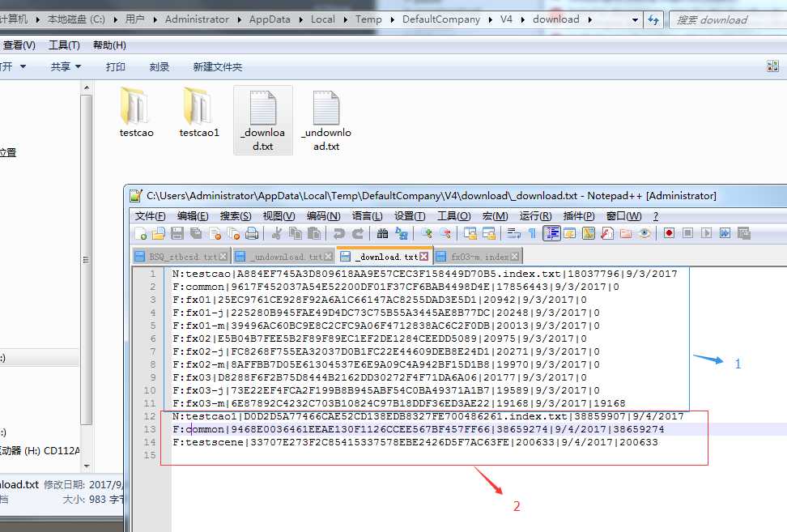
Task: Click the Print icon in Notepad++
Action: 252,233
